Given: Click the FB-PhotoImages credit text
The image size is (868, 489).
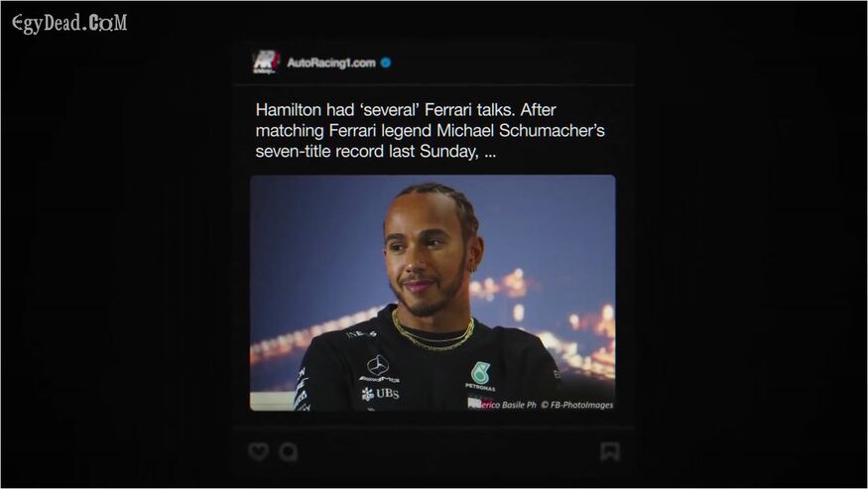Looking at the screenshot, I should [x=576, y=405].
